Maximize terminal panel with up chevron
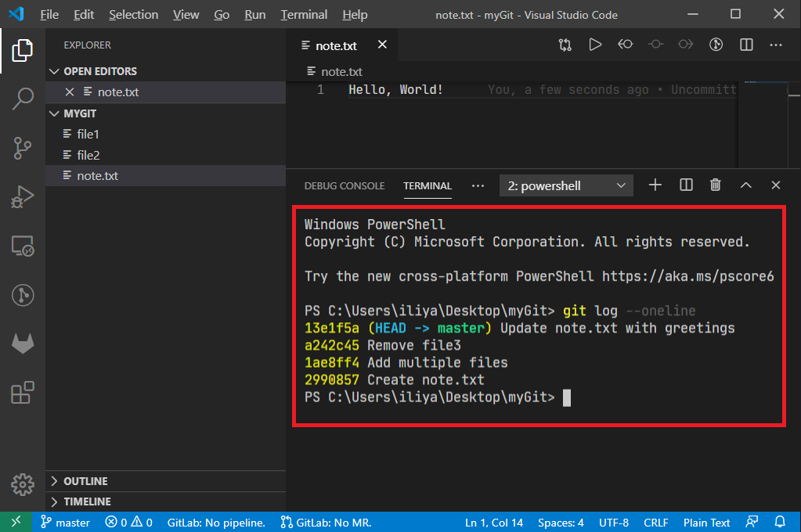Image resolution: width=801 pixels, height=532 pixels. [746, 185]
